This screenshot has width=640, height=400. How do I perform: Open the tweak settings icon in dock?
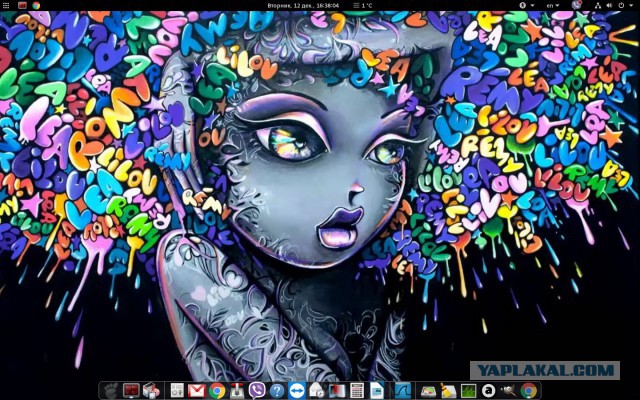coord(177,391)
